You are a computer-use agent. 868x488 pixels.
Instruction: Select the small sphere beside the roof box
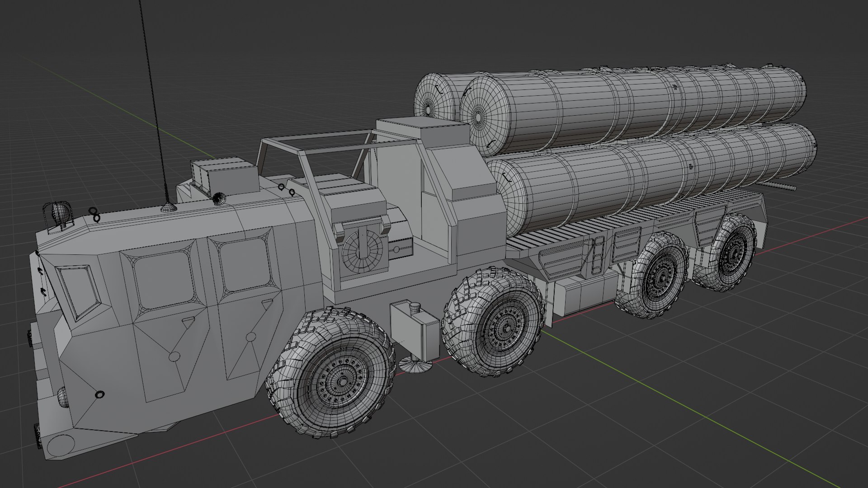[x=219, y=199]
